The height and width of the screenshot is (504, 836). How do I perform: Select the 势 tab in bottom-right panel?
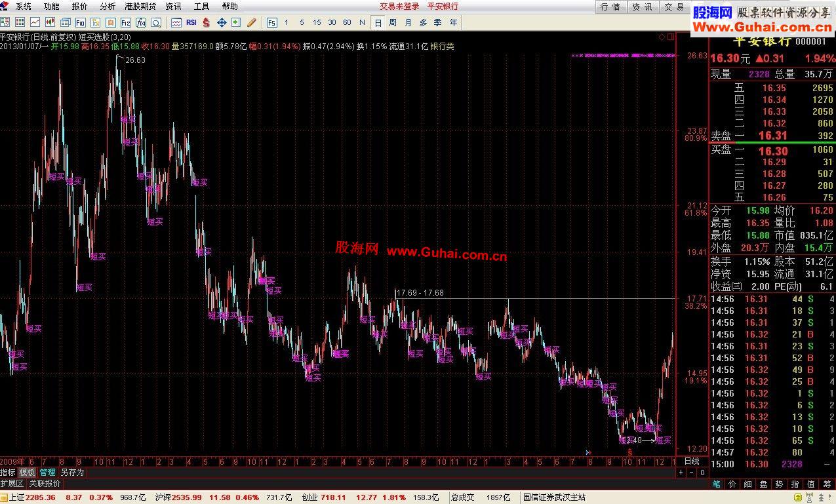click(780, 484)
